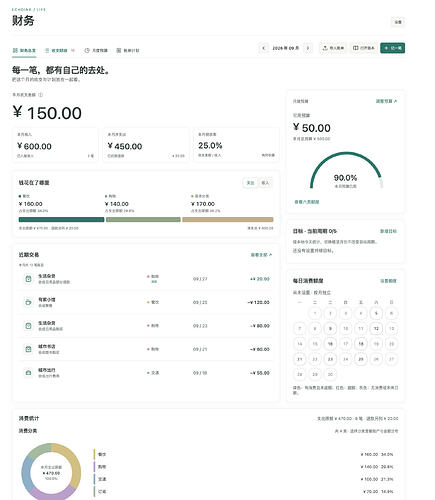
Task: Click the legend row showing ¥160.00 34.0%
Action: (x=246, y=454)
